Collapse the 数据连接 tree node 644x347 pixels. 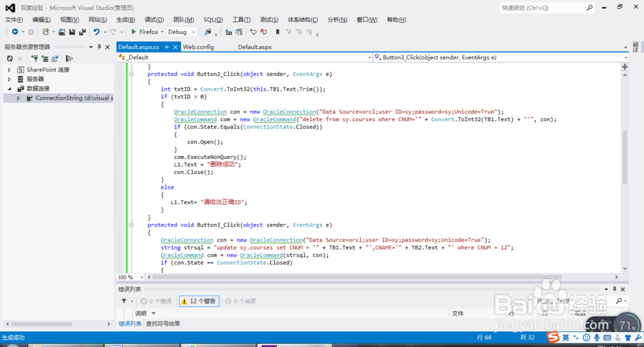coord(10,89)
